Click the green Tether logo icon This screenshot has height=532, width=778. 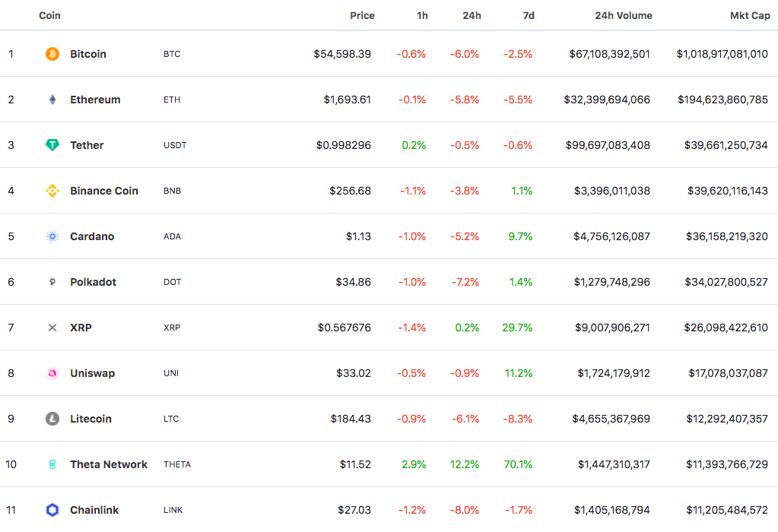click(x=52, y=145)
